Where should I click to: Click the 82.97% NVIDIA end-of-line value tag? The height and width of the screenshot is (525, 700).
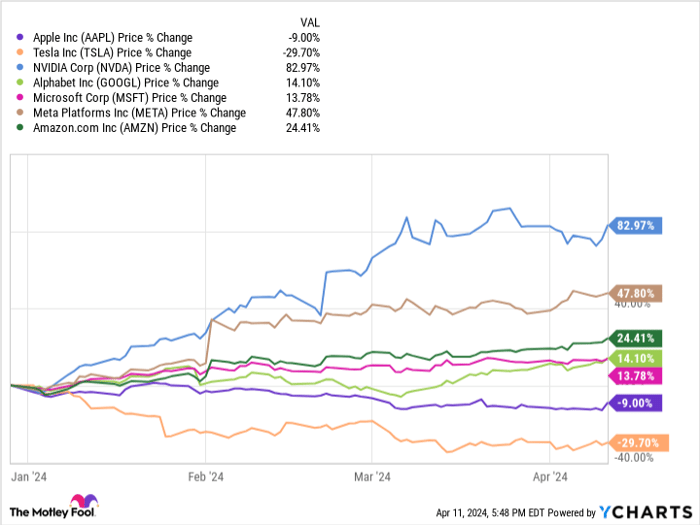point(634,226)
